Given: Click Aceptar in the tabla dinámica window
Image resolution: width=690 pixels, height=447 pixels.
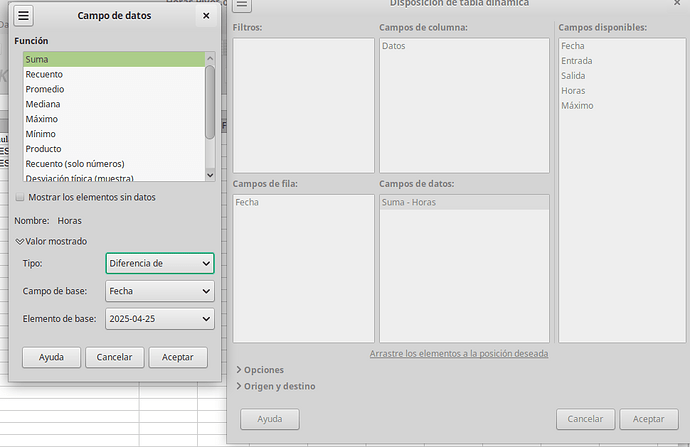Looking at the screenshot, I should [649, 419].
